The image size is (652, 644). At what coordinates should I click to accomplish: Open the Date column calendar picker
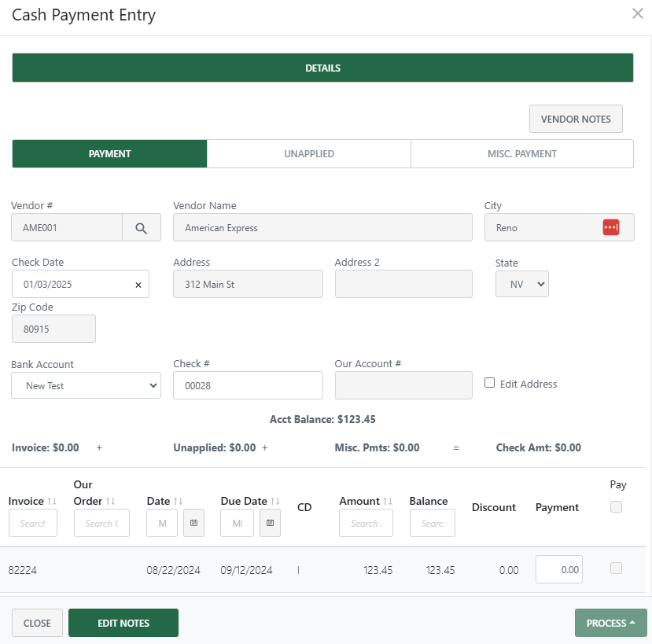193,523
